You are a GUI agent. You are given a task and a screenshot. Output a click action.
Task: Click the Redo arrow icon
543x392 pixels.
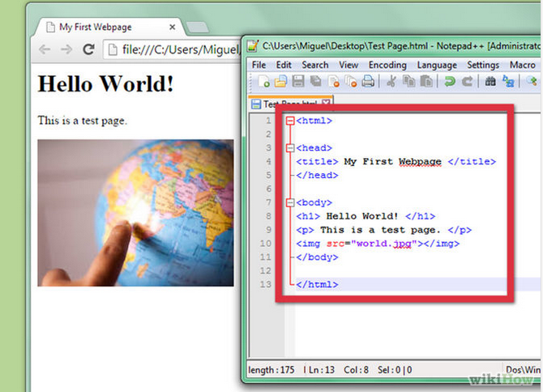467,81
